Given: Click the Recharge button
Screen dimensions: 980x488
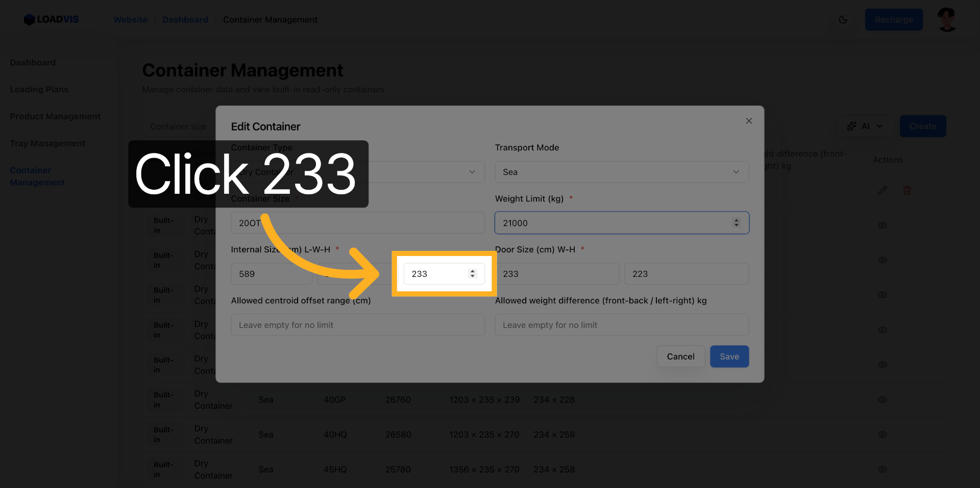Looking at the screenshot, I should [x=893, y=20].
